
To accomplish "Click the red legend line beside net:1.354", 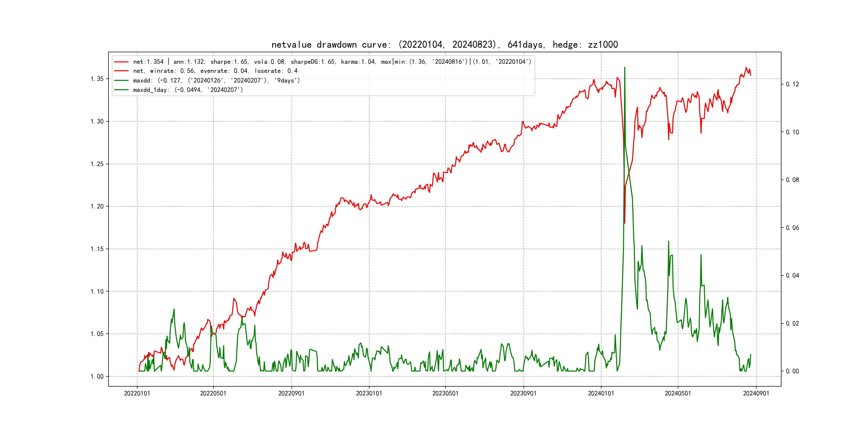I will 121,62.
